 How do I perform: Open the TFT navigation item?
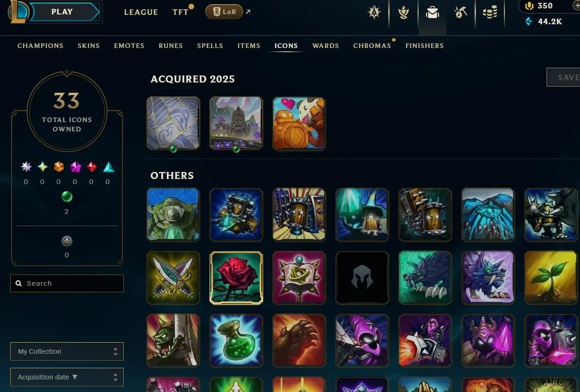pyautogui.click(x=181, y=13)
